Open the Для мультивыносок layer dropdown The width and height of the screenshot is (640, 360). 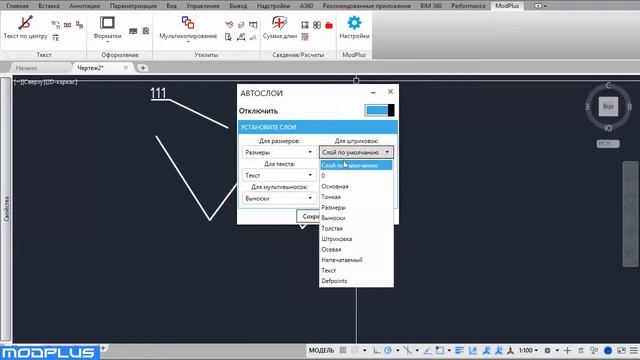click(x=279, y=198)
